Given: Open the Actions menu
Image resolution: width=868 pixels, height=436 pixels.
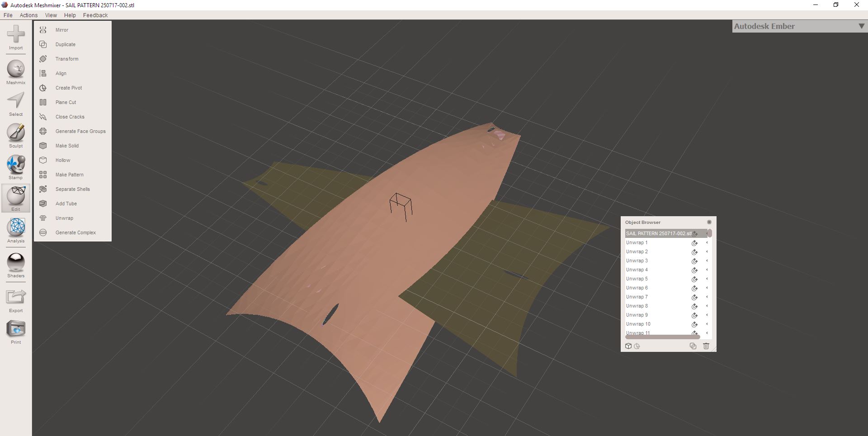Looking at the screenshot, I should [x=28, y=15].
